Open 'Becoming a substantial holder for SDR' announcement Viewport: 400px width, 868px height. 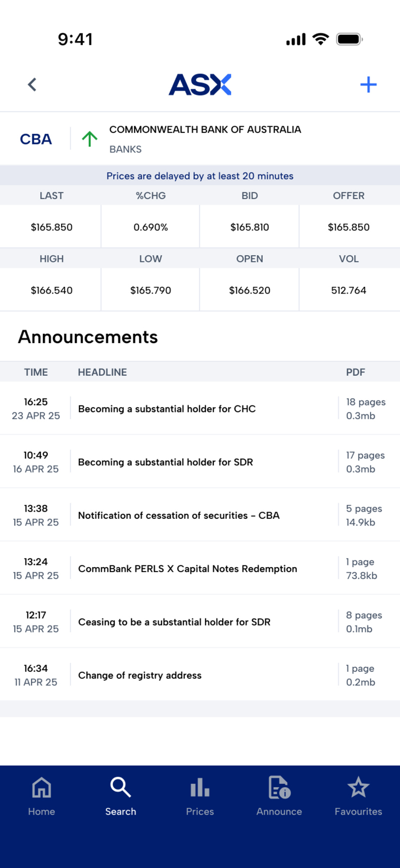click(x=166, y=462)
